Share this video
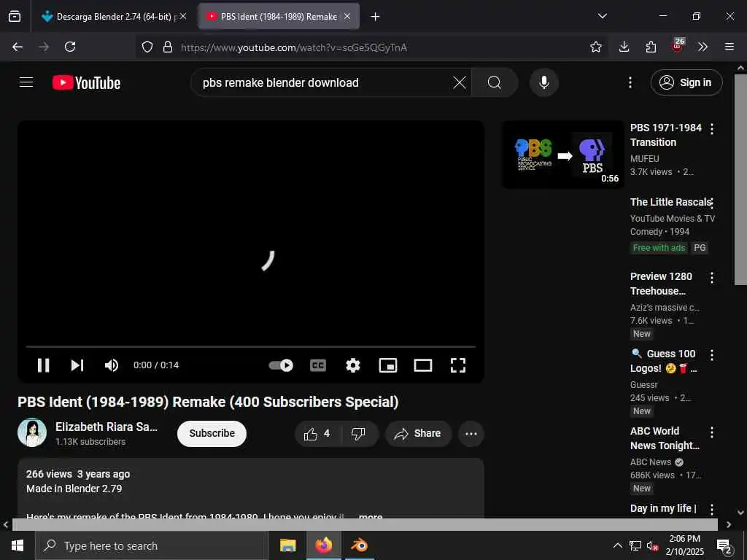Image resolution: width=747 pixels, height=560 pixels. (418, 434)
